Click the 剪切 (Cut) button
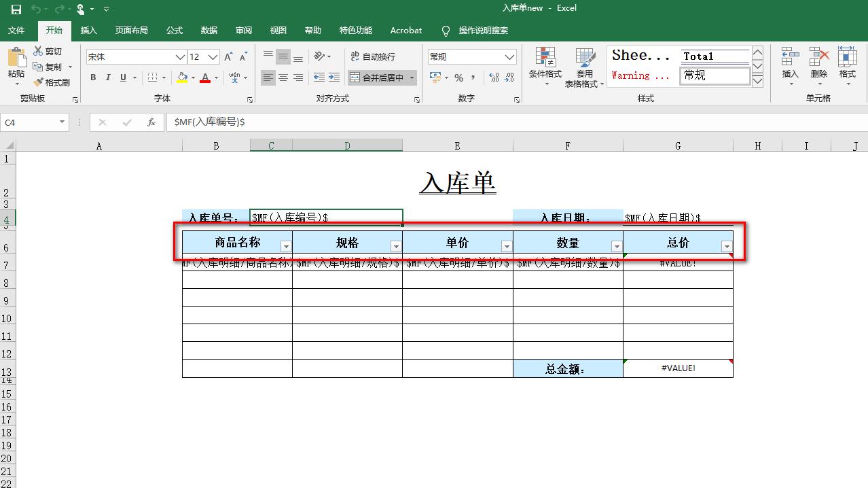This screenshot has height=488, width=868. (52, 50)
